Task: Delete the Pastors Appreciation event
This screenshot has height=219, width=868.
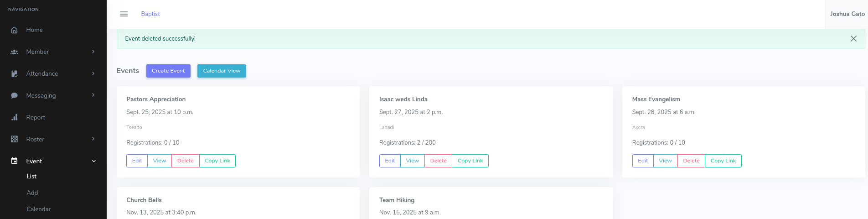Action: click(x=186, y=161)
